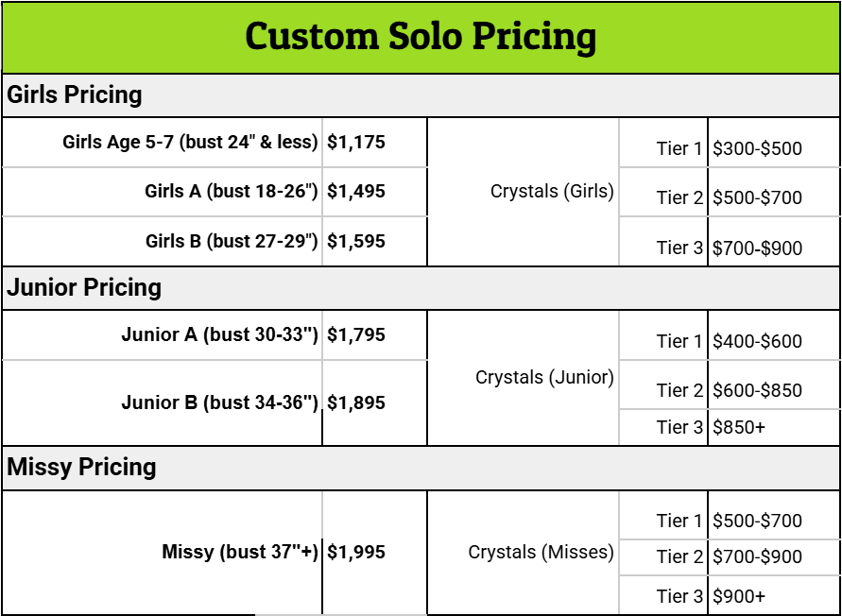Click the Girls B (bust 27-29") label
Image resolution: width=842 pixels, height=616 pixels.
tap(232, 241)
